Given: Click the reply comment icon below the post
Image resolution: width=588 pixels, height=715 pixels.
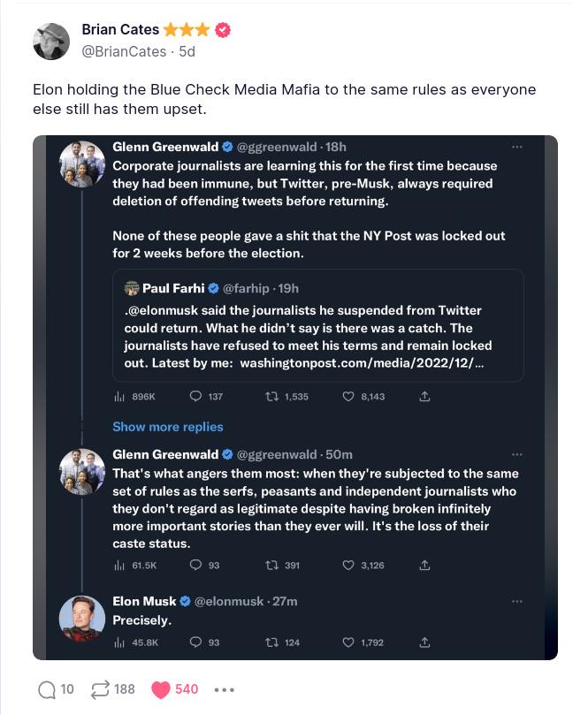Looking at the screenshot, I should [48, 688].
